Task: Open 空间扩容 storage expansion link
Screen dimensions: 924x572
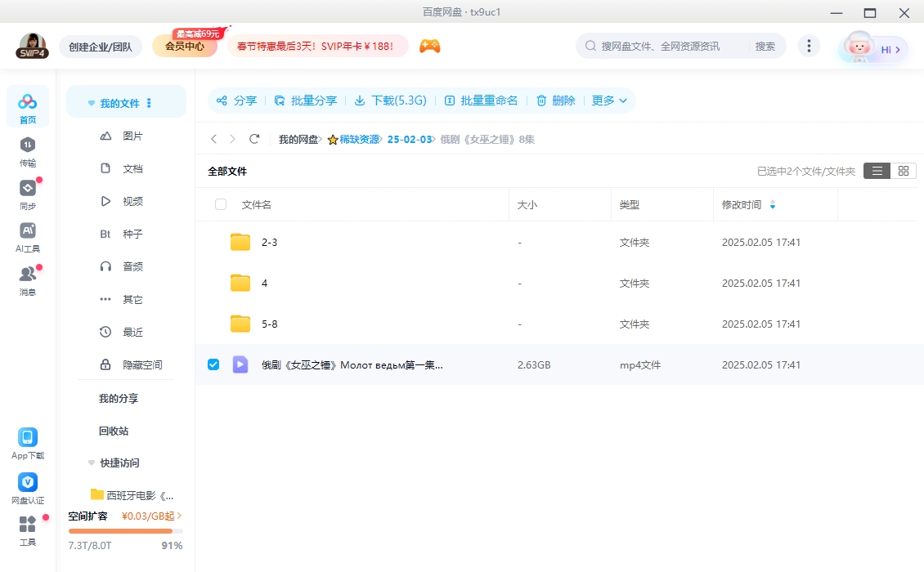Action: point(88,516)
